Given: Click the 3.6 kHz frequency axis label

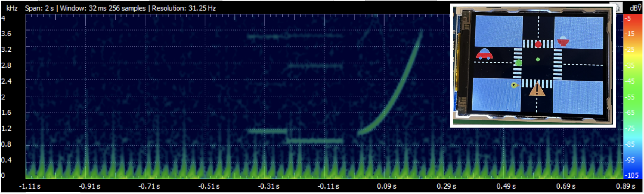Looking at the screenshot, I should [6, 34].
